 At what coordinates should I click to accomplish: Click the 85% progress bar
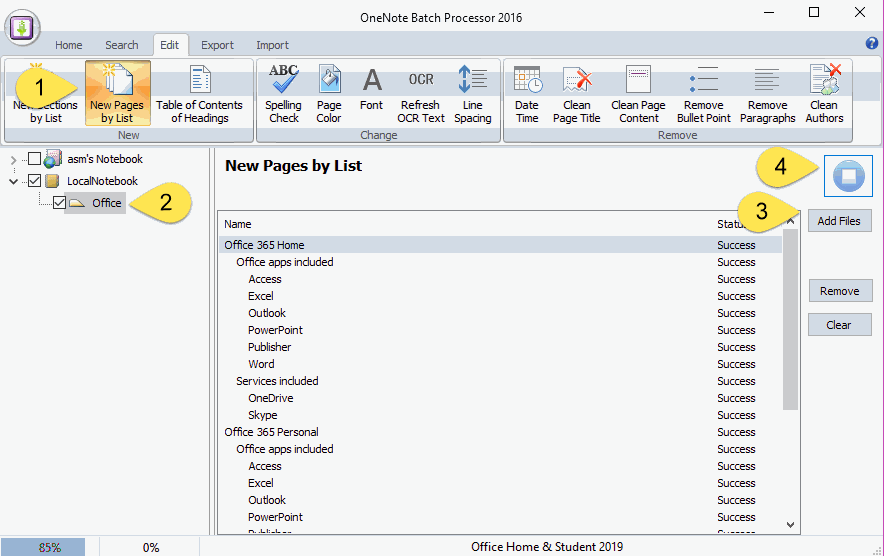(43, 547)
